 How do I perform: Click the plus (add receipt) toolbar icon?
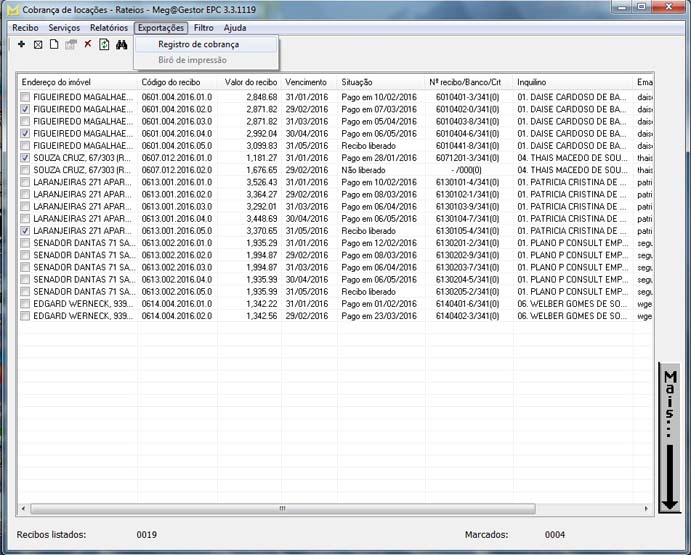point(22,45)
